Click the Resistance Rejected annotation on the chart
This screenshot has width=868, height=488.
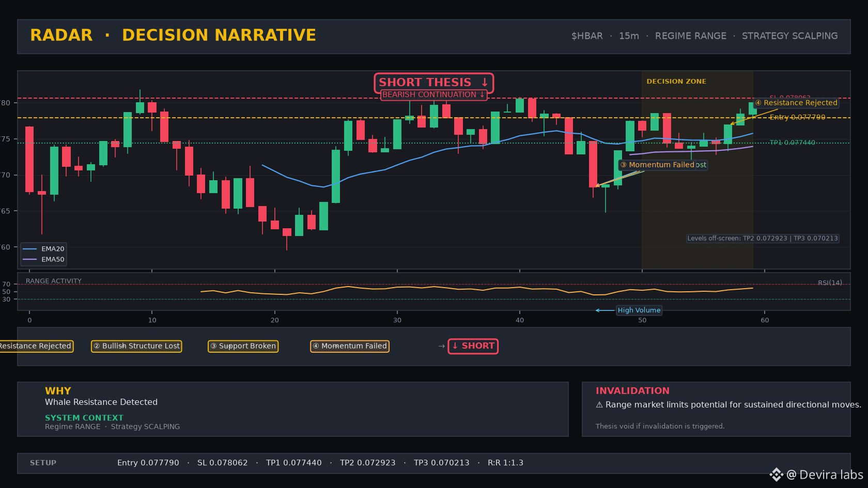click(796, 103)
